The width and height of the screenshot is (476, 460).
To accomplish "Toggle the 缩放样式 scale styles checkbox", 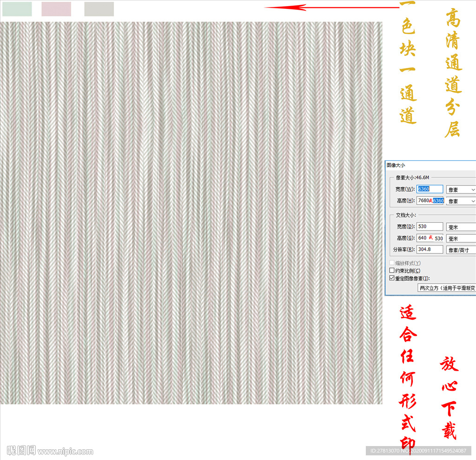I will click(x=392, y=263).
